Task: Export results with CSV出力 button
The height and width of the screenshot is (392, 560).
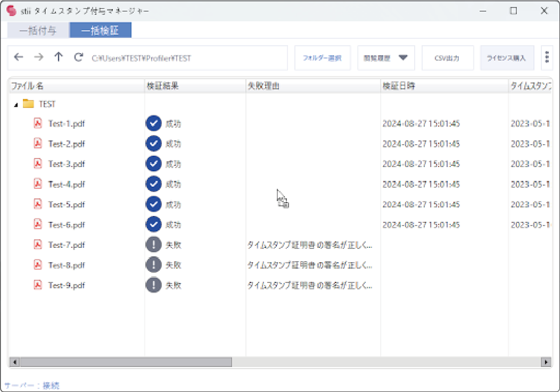Action: (448, 58)
